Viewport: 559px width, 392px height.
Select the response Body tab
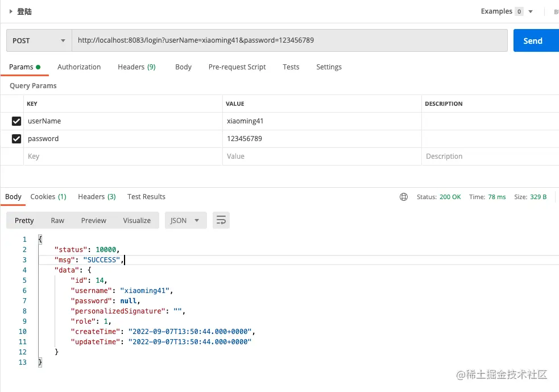(x=13, y=197)
